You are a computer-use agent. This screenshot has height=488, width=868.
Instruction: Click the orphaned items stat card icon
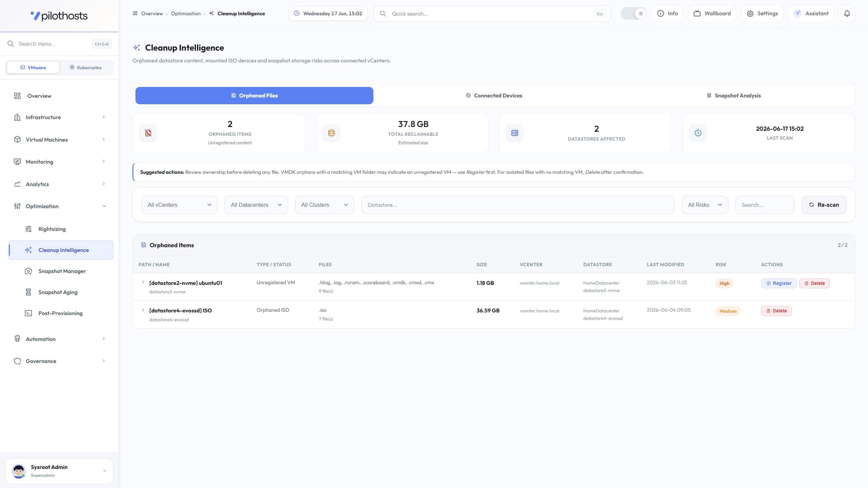[x=148, y=133]
